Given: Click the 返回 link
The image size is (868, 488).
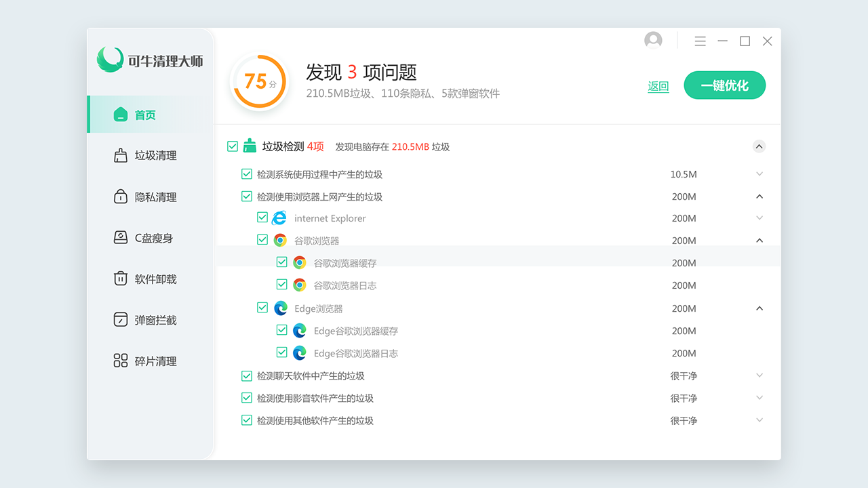Looking at the screenshot, I should click(657, 86).
